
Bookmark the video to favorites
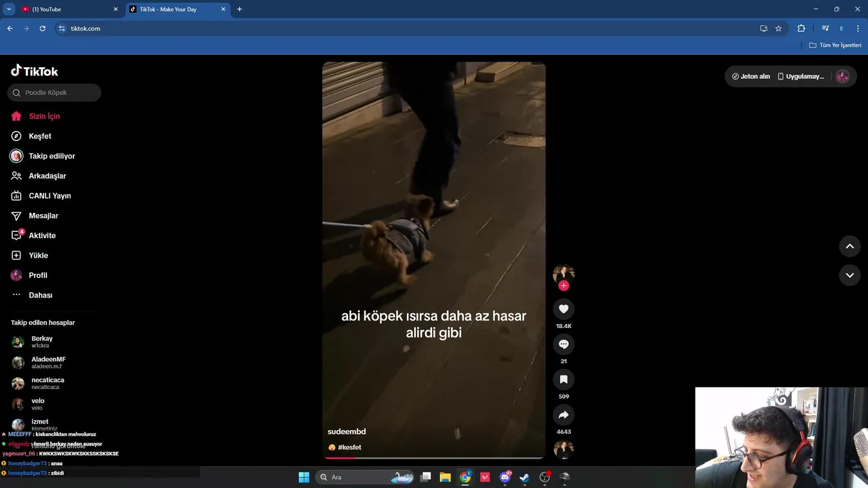564,380
